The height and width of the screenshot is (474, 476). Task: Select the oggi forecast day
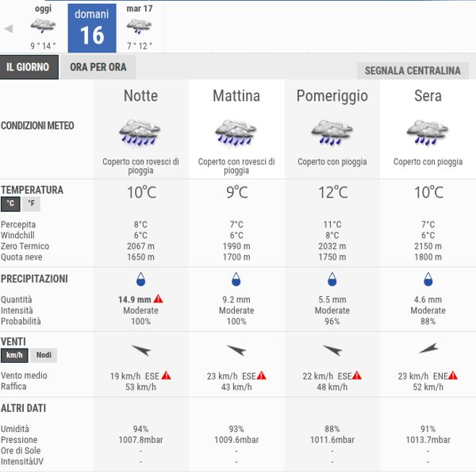pyautogui.click(x=43, y=27)
